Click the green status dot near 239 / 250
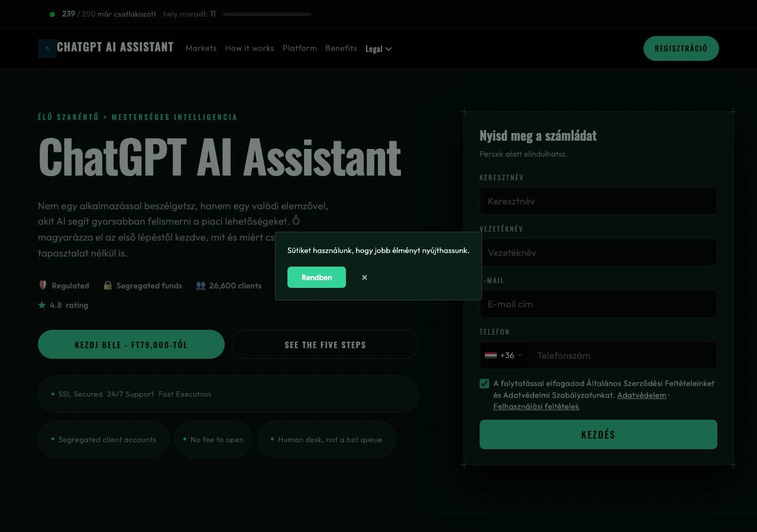The image size is (757, 532). point(53,14)
